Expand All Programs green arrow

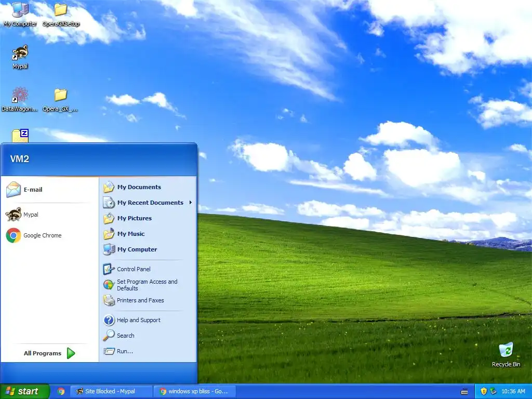71,353
